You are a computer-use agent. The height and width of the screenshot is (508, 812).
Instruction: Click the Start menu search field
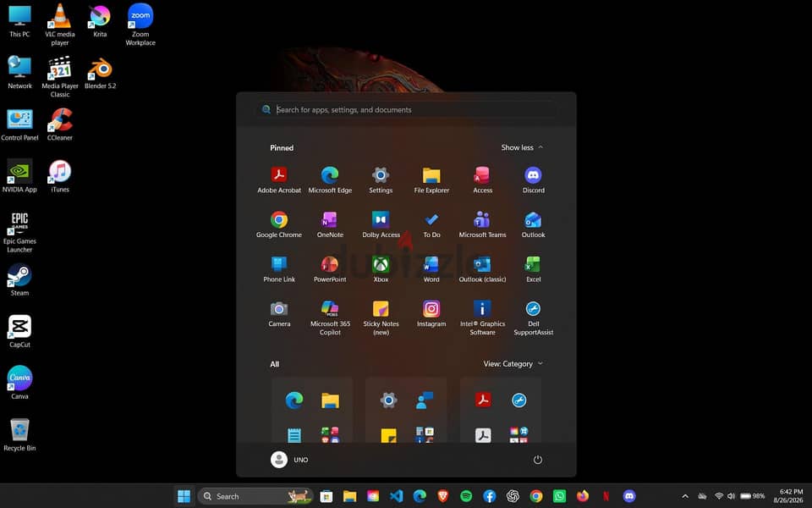406,109
